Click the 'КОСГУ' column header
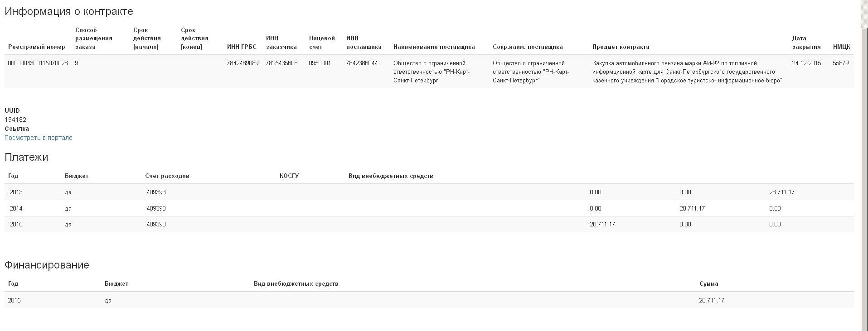Image resolution: width=868 pixels, height=331 pixels. 289,176
